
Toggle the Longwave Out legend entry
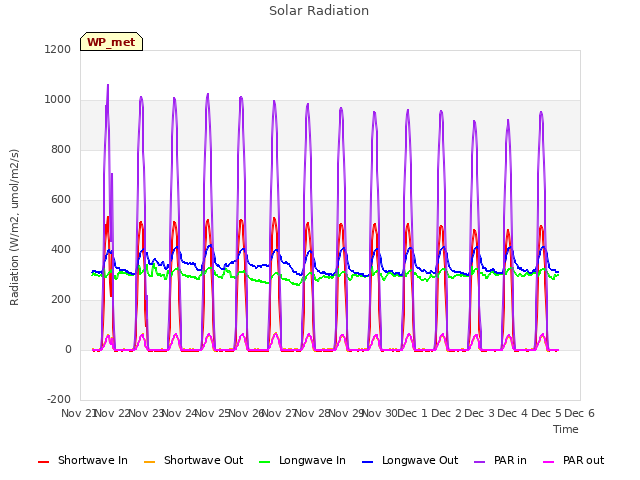(410, 461)
